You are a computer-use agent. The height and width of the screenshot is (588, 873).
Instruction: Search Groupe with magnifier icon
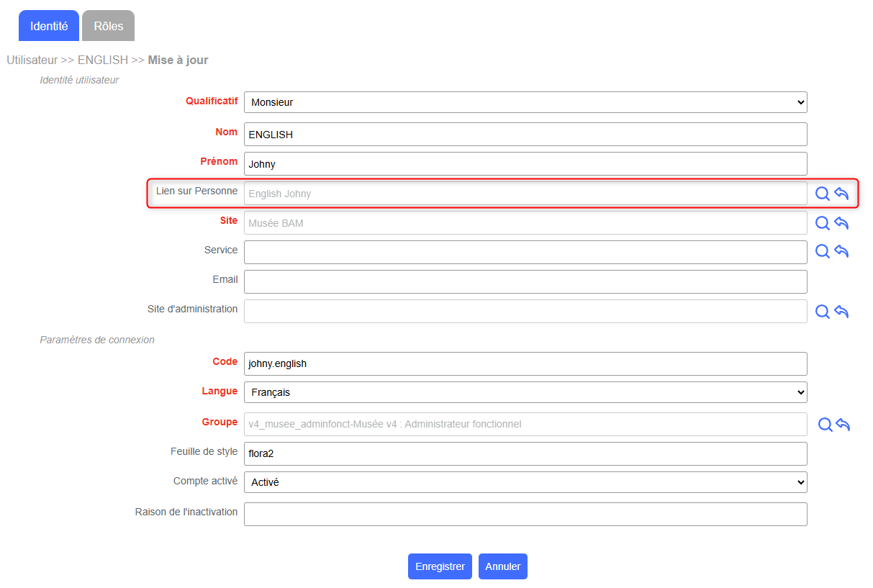tap(825, 425)
